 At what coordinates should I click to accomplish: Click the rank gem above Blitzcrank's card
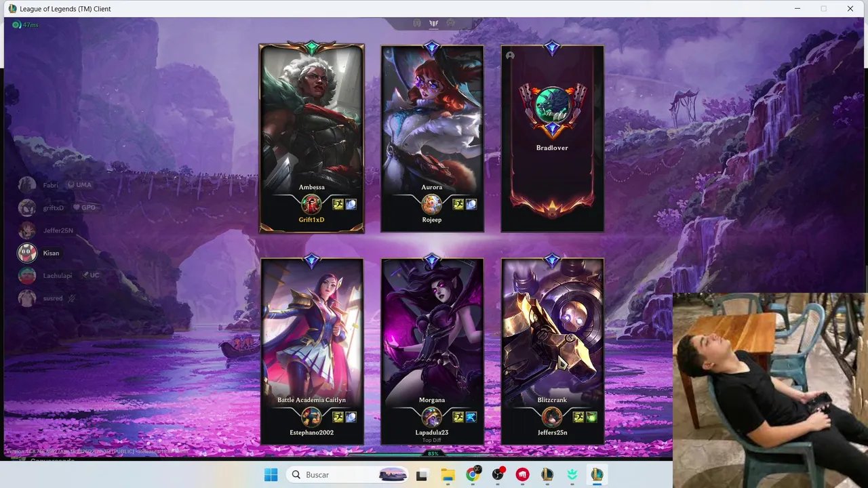tap(552, 260)
